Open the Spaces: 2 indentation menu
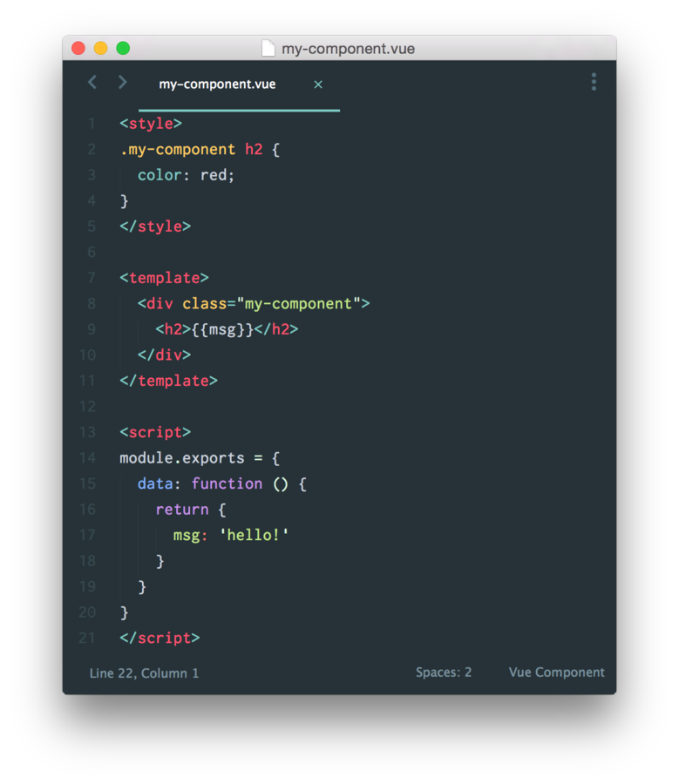The image size is (679, 784). 444,672
